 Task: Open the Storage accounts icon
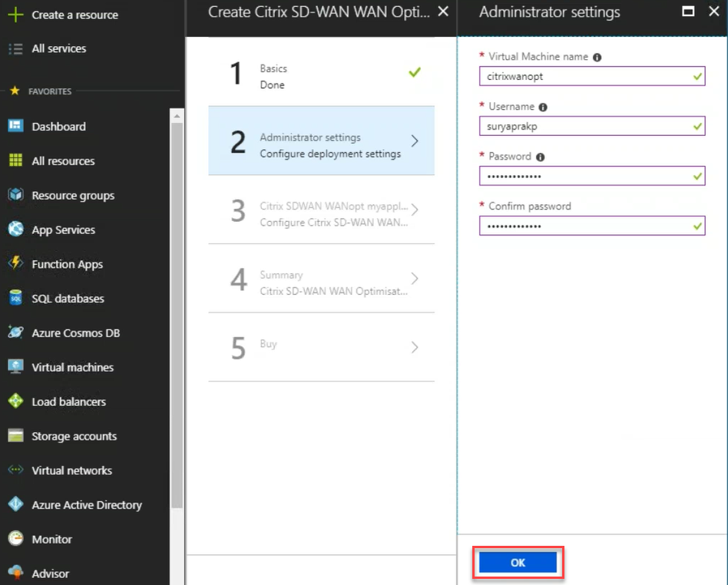tap(15, 436)
